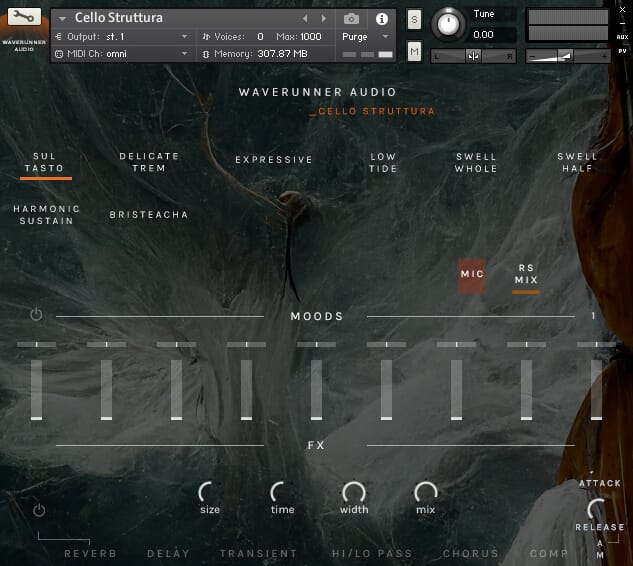This screenshot has height=566, width=633.
Task: Click the first Moods horizontal pan slider
Action: pos(36,344)
